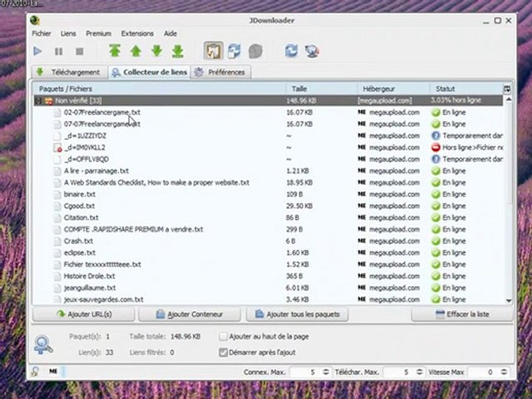Move selection up with green up arrow
This screenshot has width=532, height=399.
click(136, 51)
